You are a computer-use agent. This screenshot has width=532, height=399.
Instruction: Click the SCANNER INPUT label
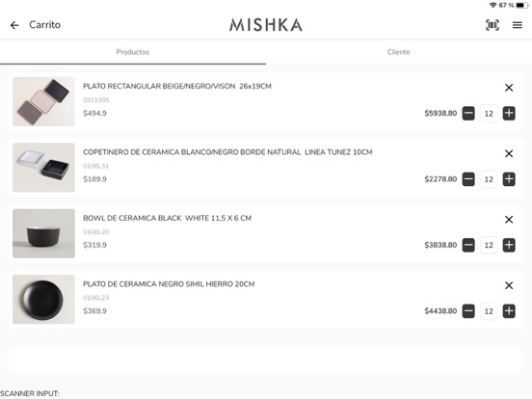tap(30, 393)
